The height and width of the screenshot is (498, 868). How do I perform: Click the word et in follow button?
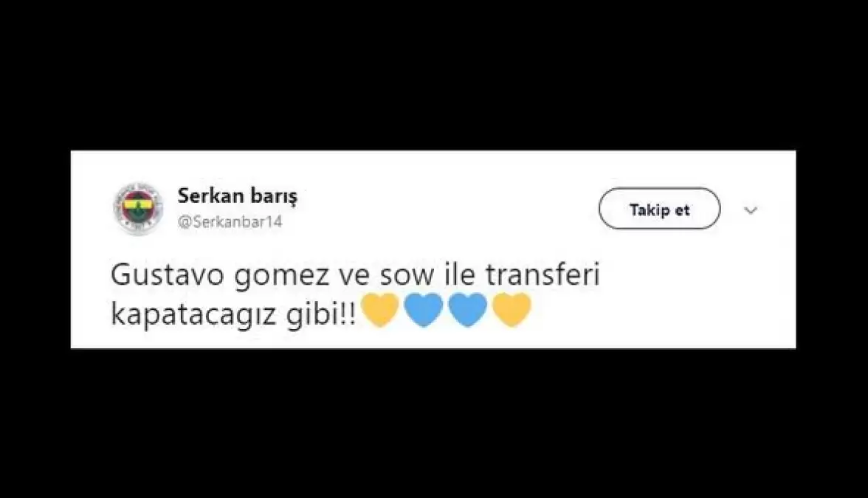click(682, 210)
